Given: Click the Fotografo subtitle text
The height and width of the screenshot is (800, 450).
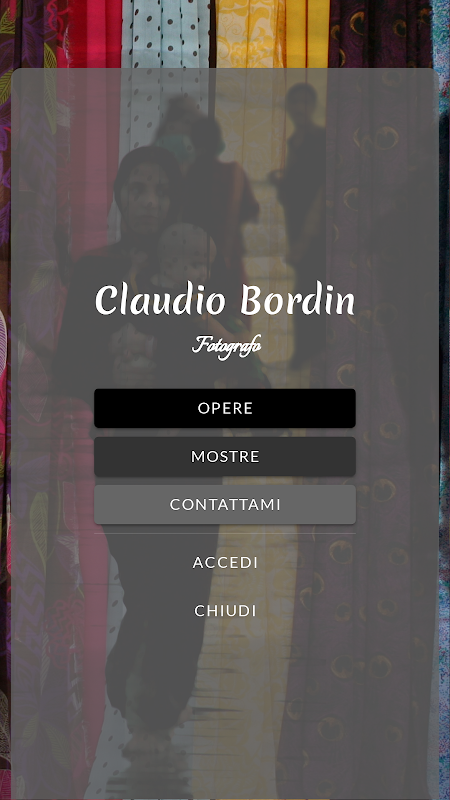Looking at the screenshot, I should click(227, 346).
